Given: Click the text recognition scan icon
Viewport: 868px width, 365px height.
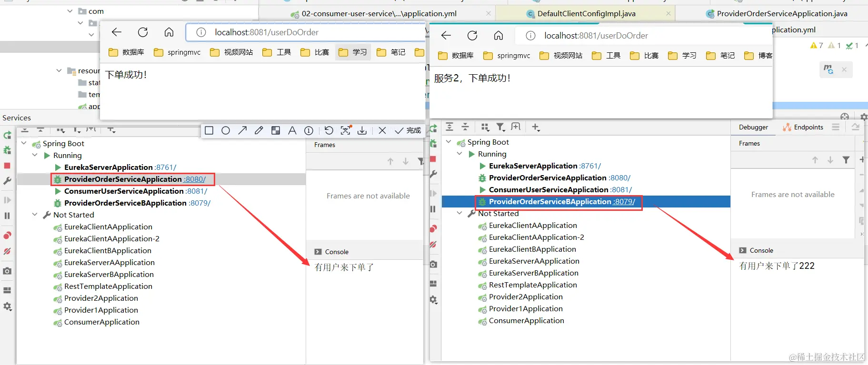Looking at the screenshot, I should click(x=346, y=130).
